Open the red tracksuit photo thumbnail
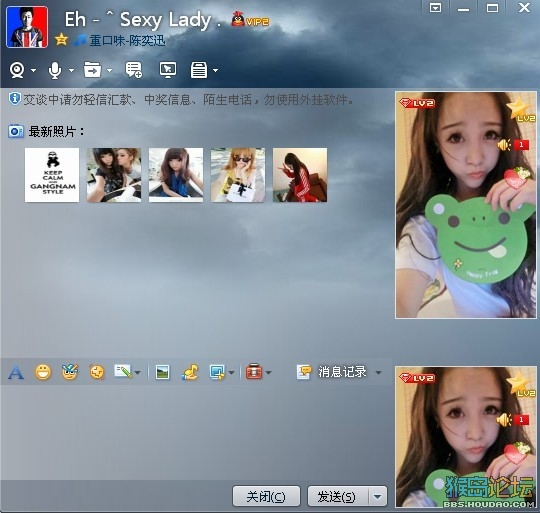540x513 pixels. [300, 175]
